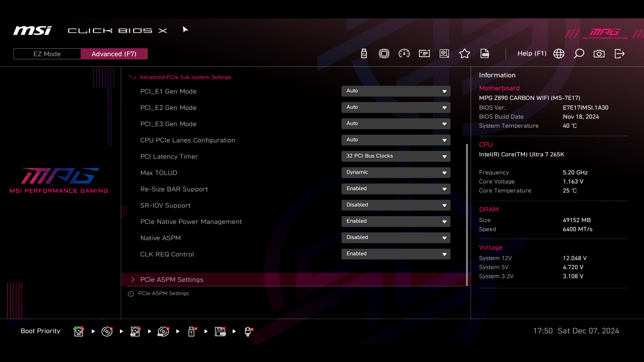Click the first boot priority device icon
The image size is (644, 362).
[x=79, y=331]
